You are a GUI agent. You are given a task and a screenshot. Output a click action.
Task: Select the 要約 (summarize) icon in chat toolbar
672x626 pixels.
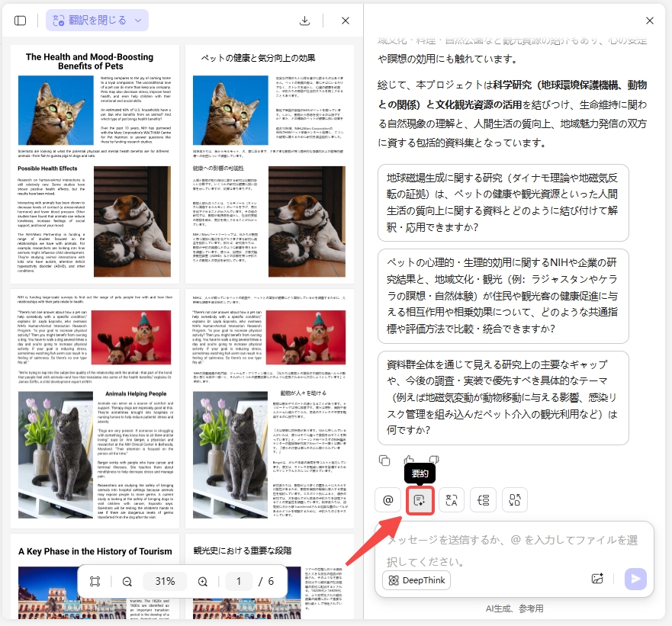[x=420, y=500]
